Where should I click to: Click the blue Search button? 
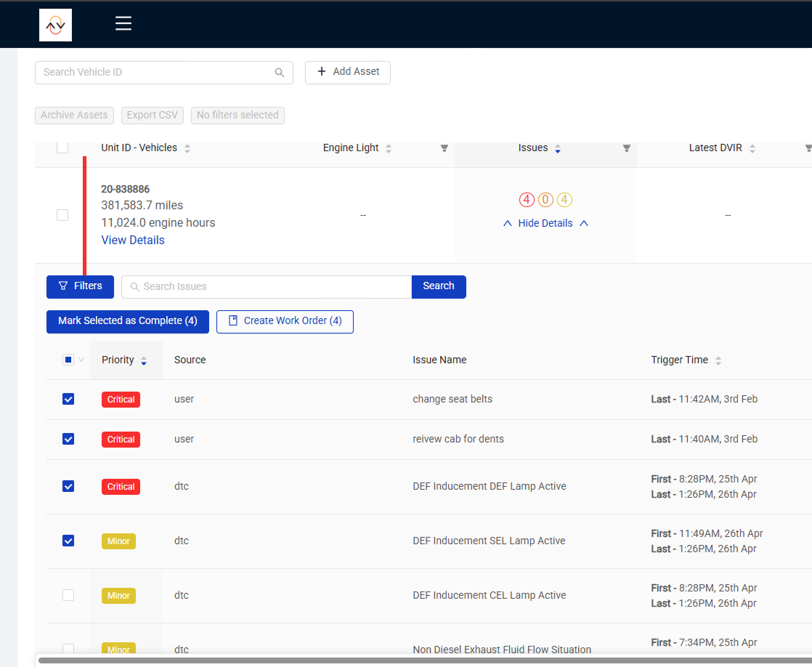[x=439, y=286]
